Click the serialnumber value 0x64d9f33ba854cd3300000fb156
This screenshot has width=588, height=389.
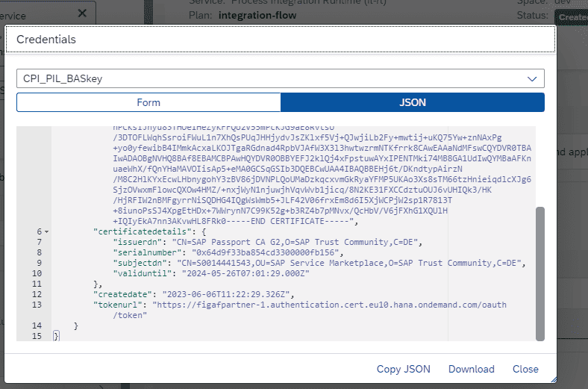266,252
